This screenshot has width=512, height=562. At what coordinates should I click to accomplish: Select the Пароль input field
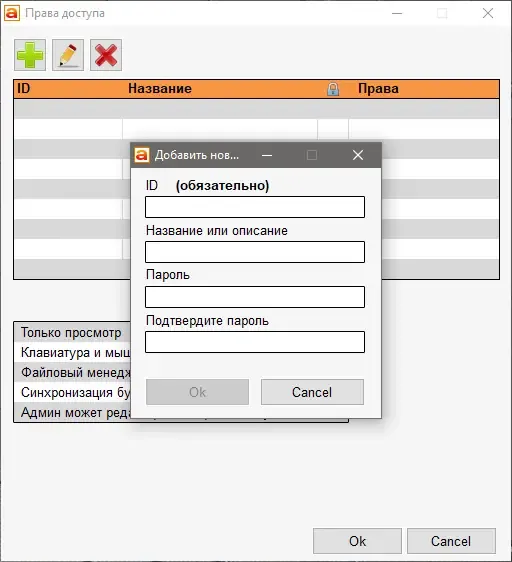(x=255, y=297)
